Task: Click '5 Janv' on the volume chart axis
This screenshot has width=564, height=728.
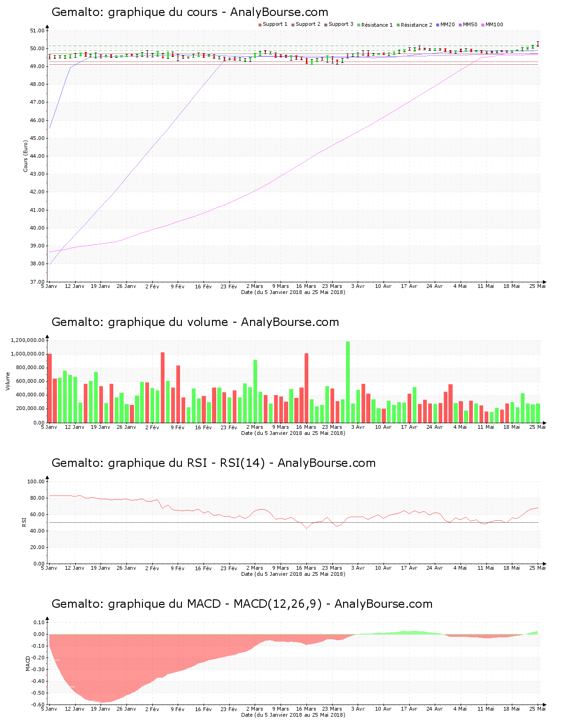Action: (49, 427)
